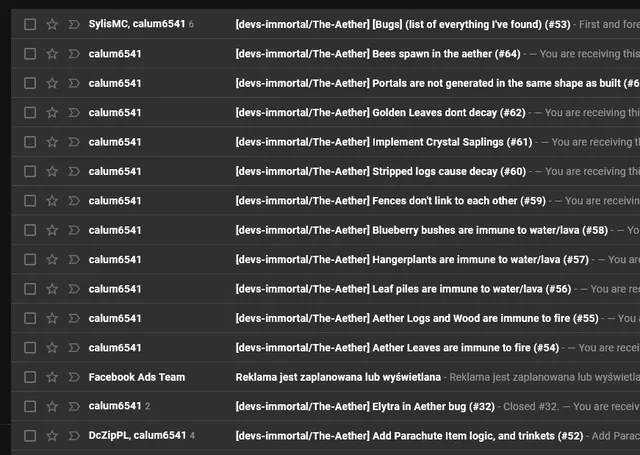Open the Aether Logs and Wood email

(x=417, y=318)
